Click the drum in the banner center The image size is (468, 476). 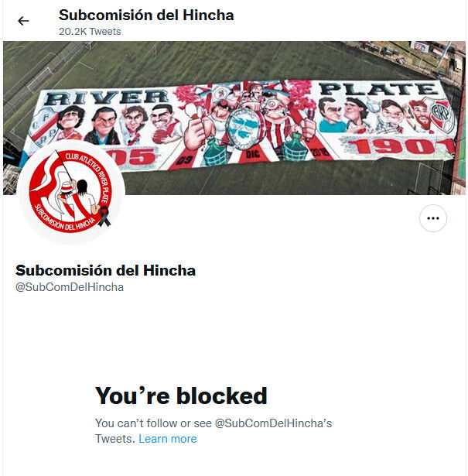246,129
